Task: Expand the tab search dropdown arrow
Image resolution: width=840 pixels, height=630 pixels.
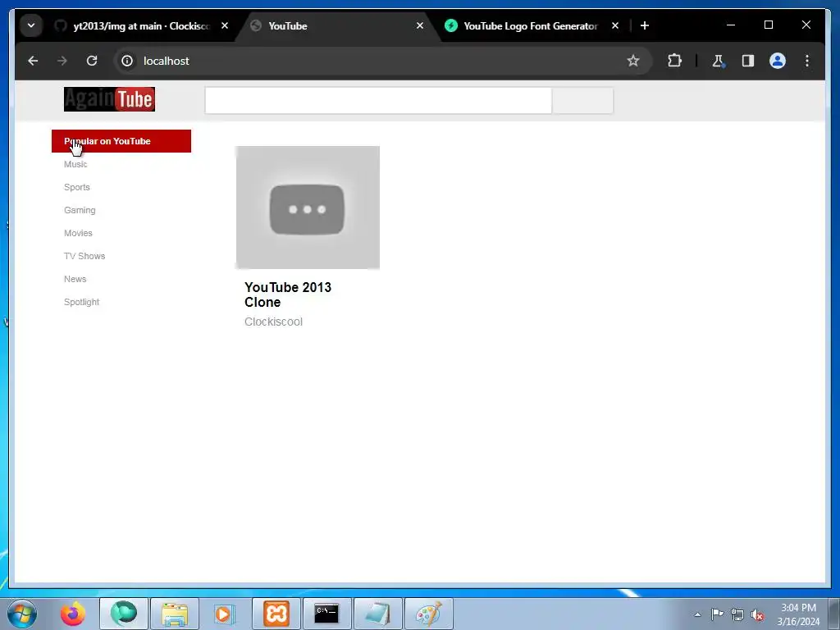Action: pos(31,25)
